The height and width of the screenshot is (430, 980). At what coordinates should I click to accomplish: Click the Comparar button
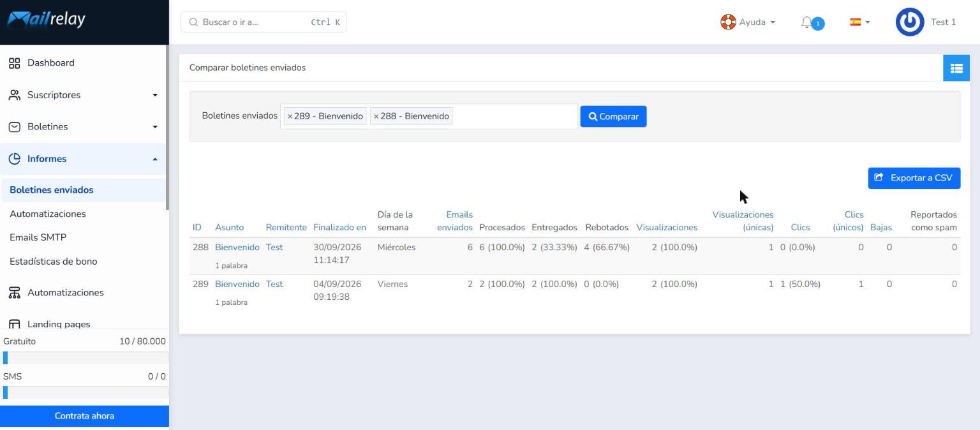(x=613, y=117)
